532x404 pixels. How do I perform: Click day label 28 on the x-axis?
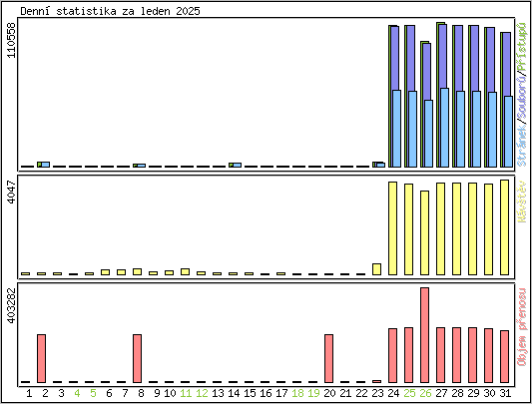point(457,393)
